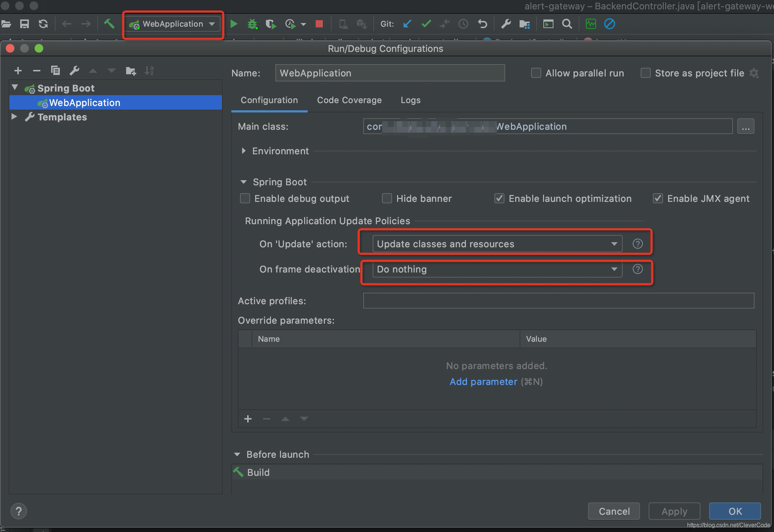Click the Add parameter link

484,382
